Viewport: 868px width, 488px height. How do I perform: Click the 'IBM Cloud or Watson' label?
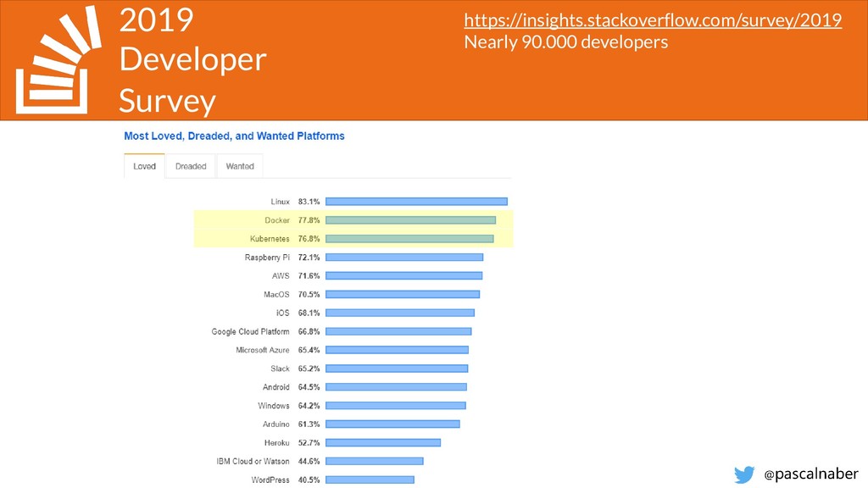[253, 461]
